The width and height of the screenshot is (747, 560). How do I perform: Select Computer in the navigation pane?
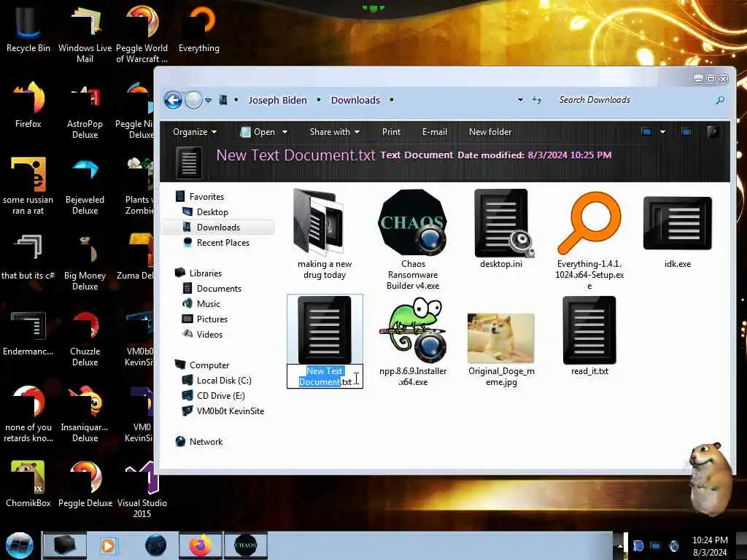point(209,365)
